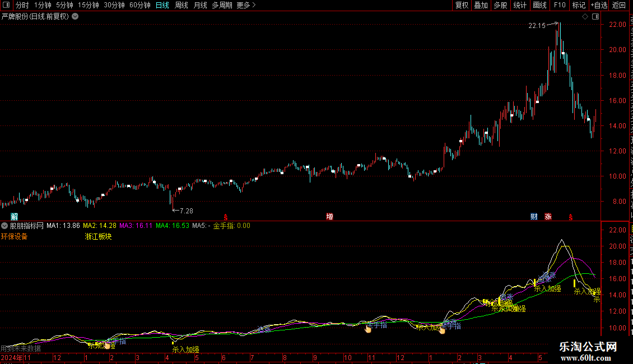Click the 返回 back button
The height and width of the screenshot is (364, 633).
tap(618, 5)
